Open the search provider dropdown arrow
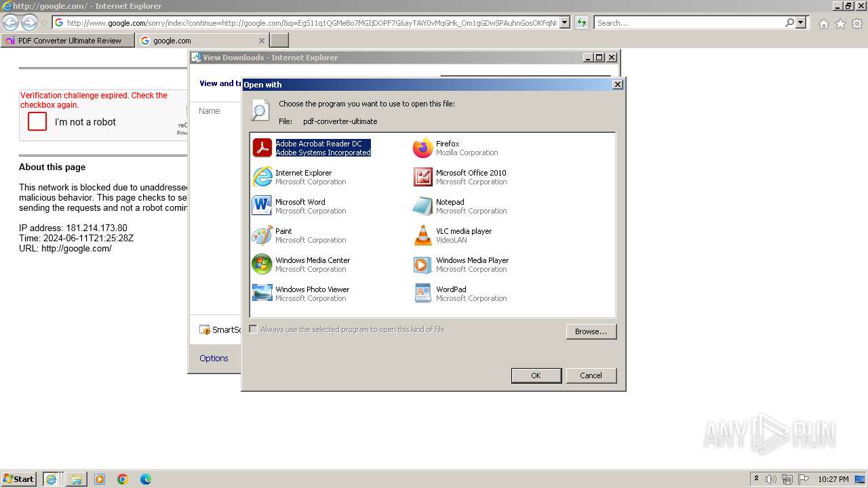 pos(802,23)
